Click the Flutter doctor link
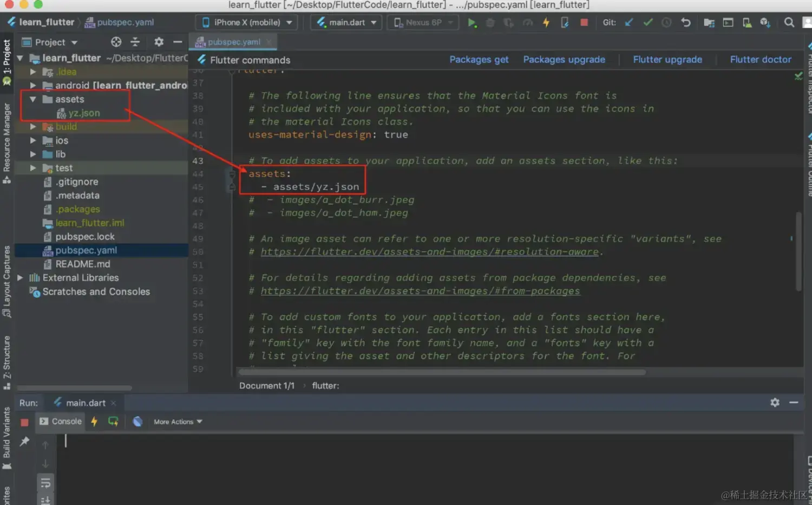Viewport: 812px width, 505px height. [761, 60]
